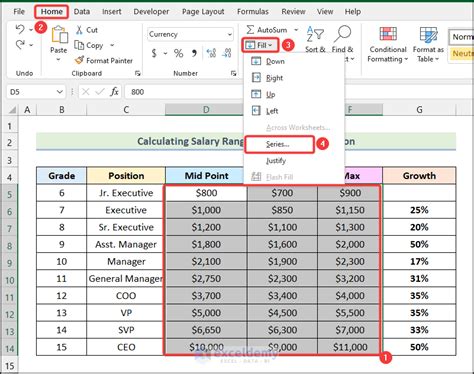The width and height of the screenshot is (474, 374).
Task: Click the Decrease Decimal icon
Action: pos(227,53)
